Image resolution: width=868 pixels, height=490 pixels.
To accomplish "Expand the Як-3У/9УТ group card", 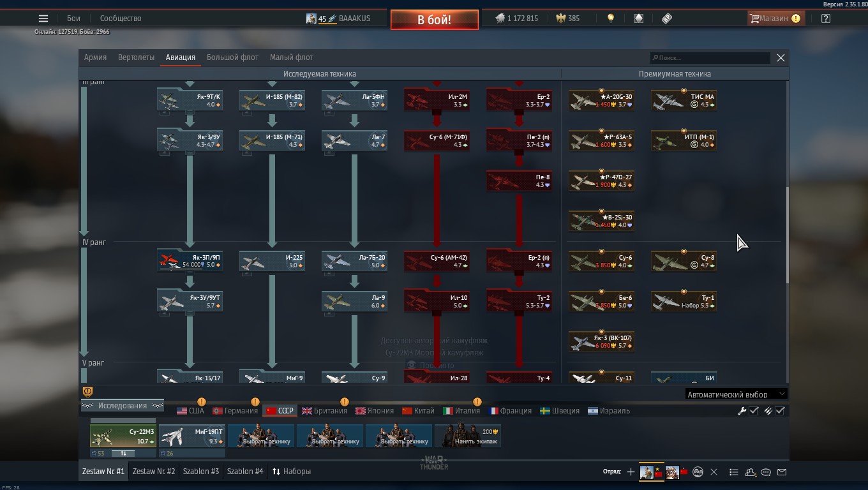I will pos(190,301).
